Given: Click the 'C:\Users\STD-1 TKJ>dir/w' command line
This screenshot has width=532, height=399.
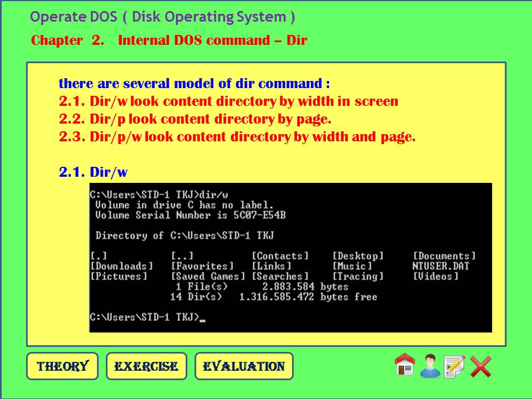Looking at the screenshot, I should coord(159,195).
